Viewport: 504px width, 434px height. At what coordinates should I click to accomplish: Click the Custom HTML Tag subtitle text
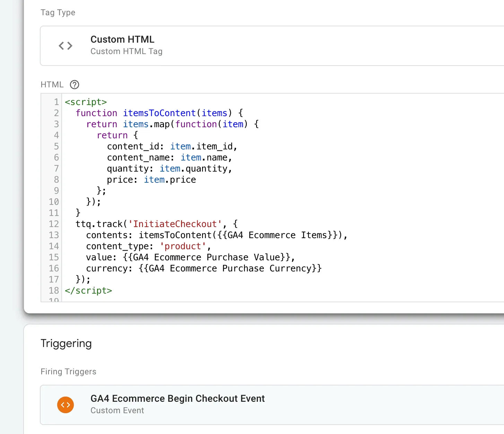[127, 51]
